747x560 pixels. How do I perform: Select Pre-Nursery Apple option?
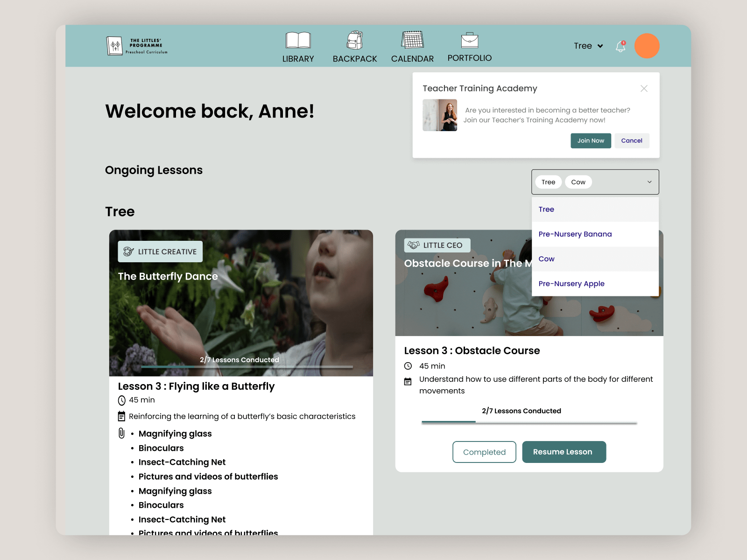tap(595, 283)
